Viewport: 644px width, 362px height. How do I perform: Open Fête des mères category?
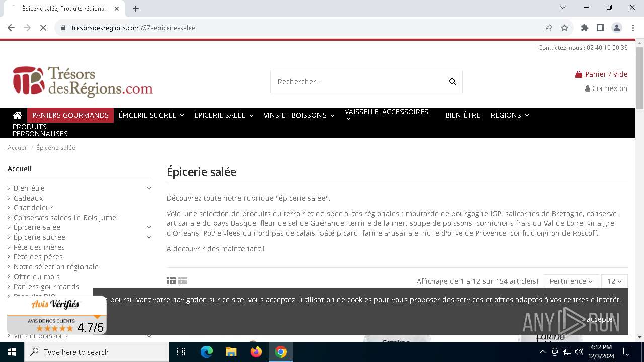tap(39, 247)
